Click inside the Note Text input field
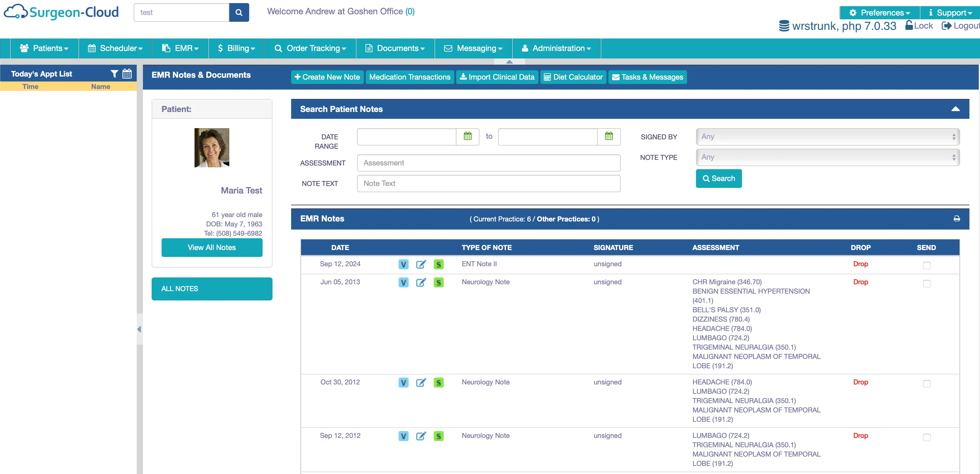This screenshot has height=474, width=980. point(488,183)
